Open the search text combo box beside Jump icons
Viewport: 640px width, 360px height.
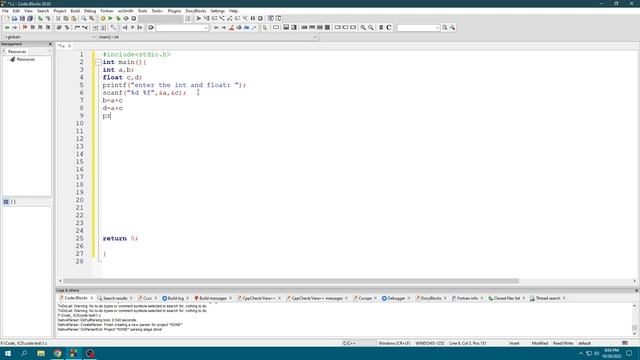click(182, 27)
